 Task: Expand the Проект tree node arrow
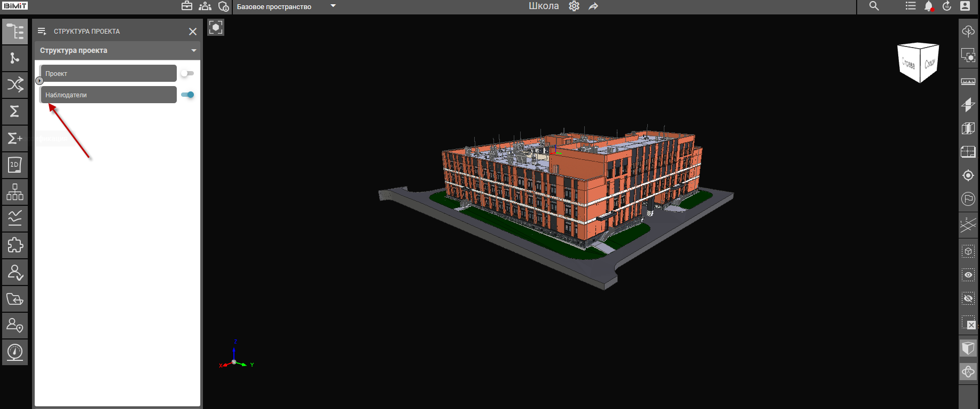click(40, 81)
